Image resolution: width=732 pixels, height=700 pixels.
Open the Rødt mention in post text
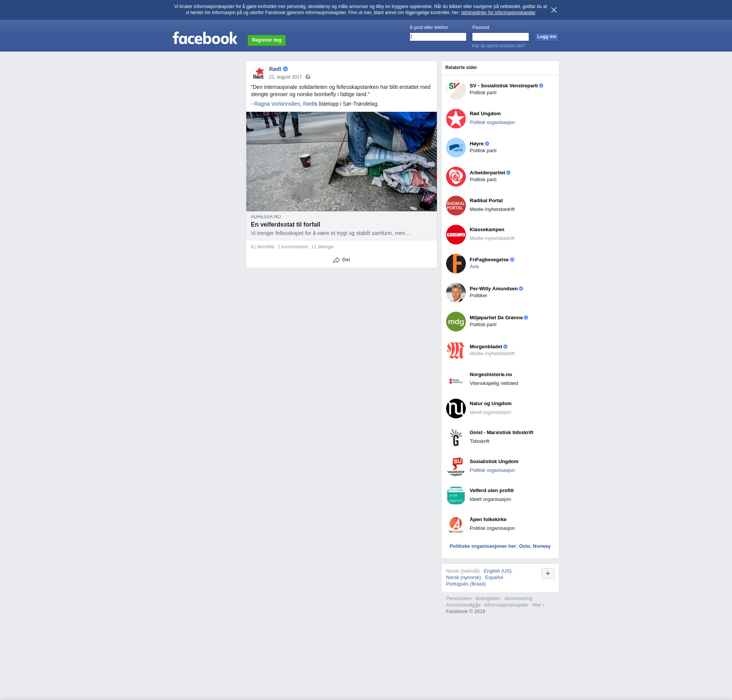click(x=309, y=104)
